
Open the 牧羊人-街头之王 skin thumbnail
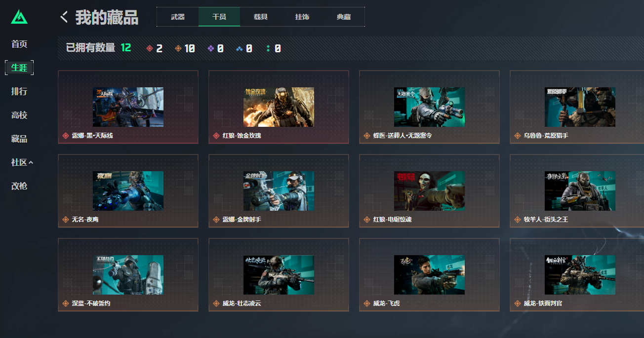580,191
